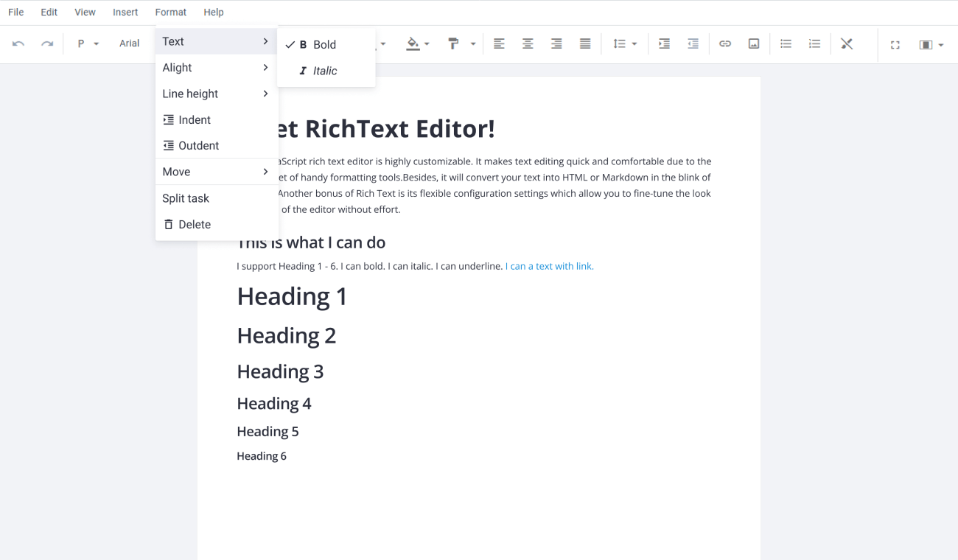
Task: Open the Arial font family selector
Action: (130, 43)
